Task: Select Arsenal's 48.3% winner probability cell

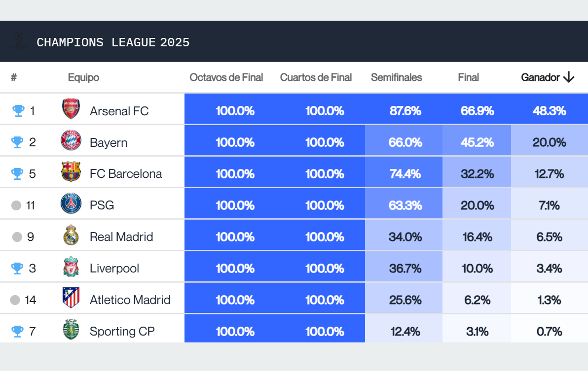Action: pos(550,110)
